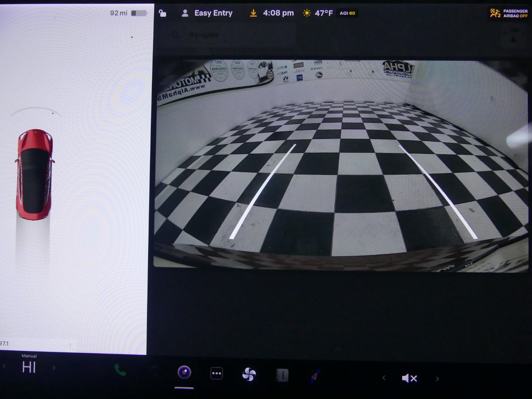The height and width of the screenshot is (399, 532).
Task: Lower temperature with left arrow by HI
Action: pos(4,366)
